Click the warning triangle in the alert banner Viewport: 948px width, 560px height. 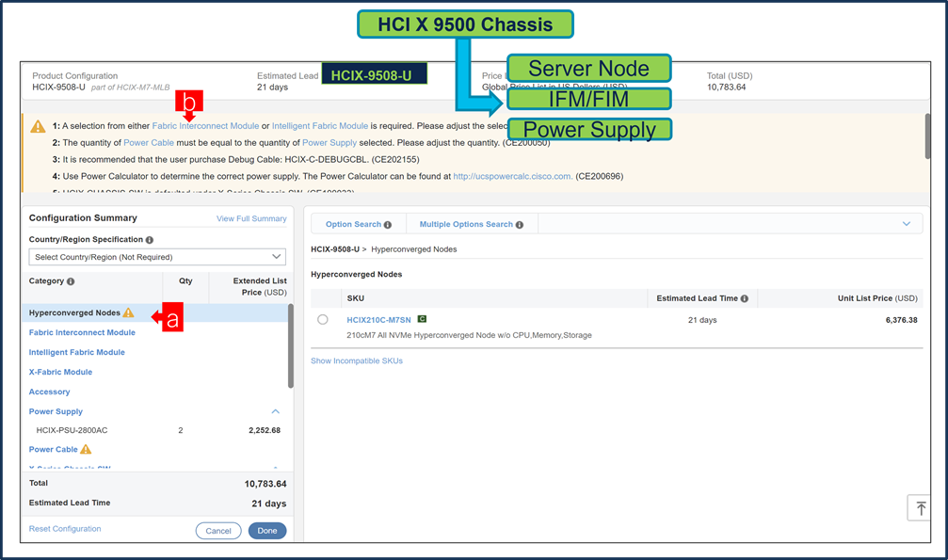coord(38,126)
